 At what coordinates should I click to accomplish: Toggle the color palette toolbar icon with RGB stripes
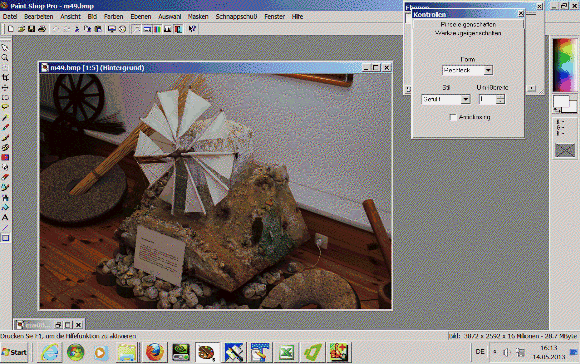(x=157, y=29)
